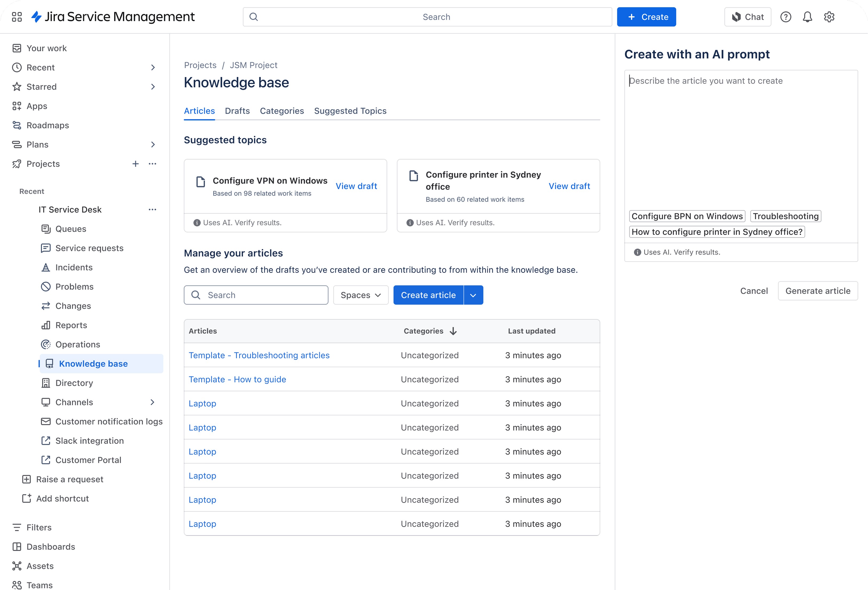The width and height of the screenshot is (868, 590).
Task: Switch to the Suggested Topics tab
Action: click(x=350, y=111)
